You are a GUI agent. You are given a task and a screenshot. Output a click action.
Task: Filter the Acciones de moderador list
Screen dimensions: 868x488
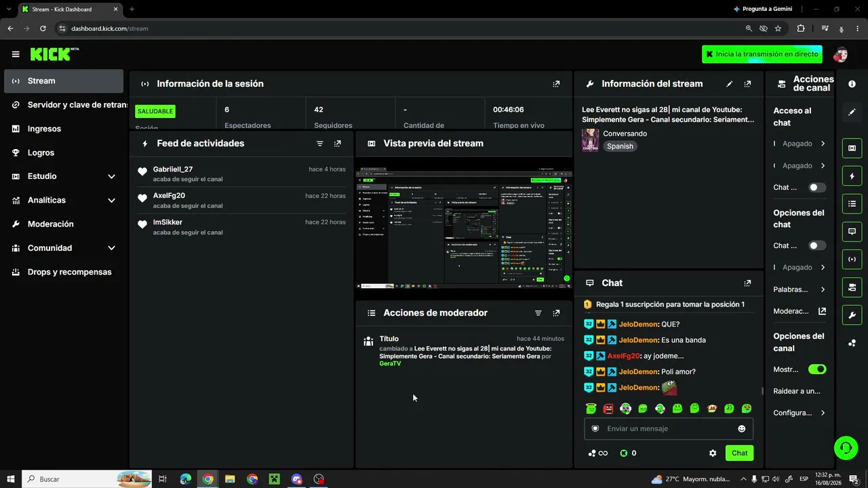click(x=538, y=313)
